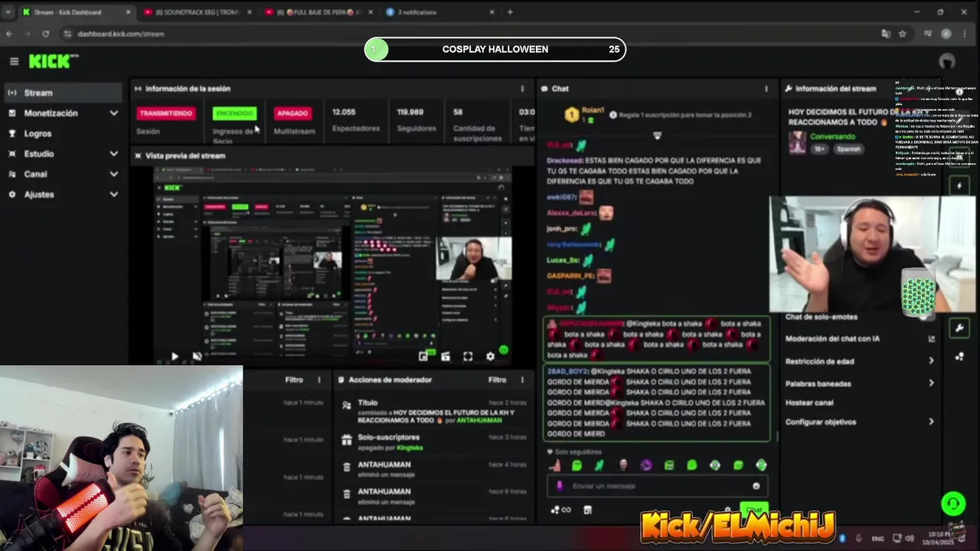Viewport: 980px width, 551px height.
Task: Click the Solo-suscriptores moderator action entry
Action: pyautogui.click(x=433, y=442)
